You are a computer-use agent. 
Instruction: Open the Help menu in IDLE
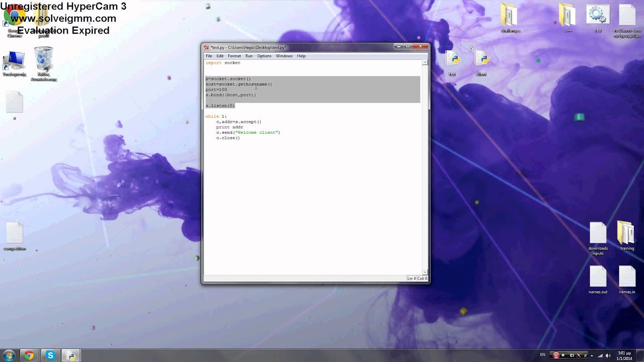click(x=301, y=56)
